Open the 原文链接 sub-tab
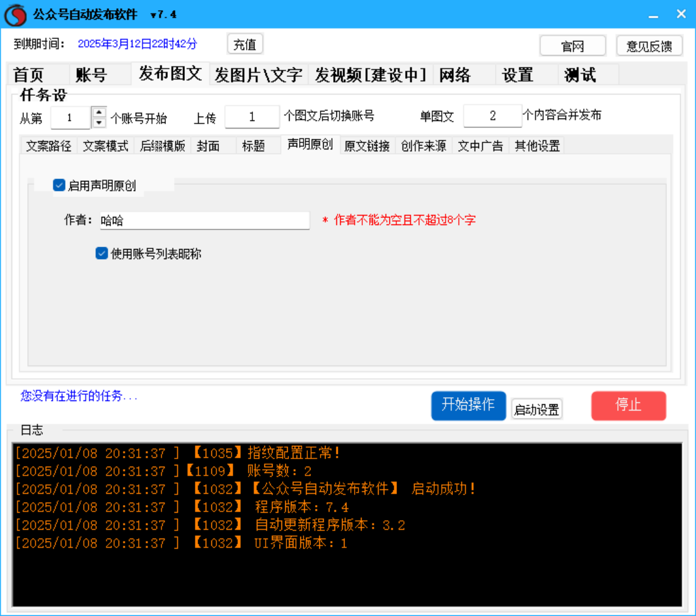Viewport: 696px width, 616px height. [367, 146]
